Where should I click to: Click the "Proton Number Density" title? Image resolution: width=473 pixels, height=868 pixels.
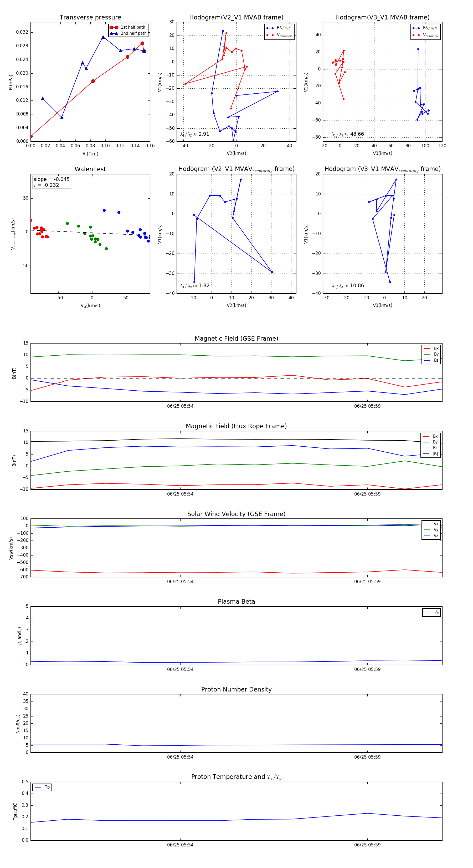(236, 689)
